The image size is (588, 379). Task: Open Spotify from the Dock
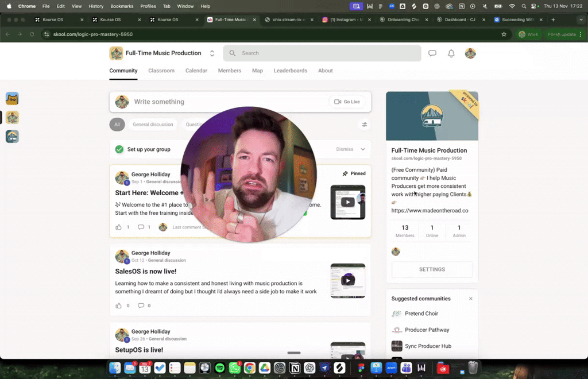click(x=220, y=368)
